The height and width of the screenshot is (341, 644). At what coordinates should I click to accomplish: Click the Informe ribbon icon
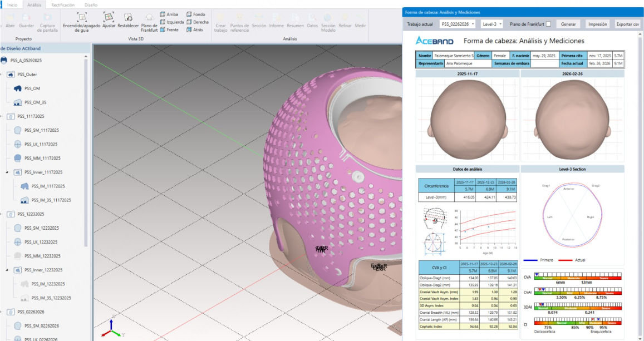277,18
